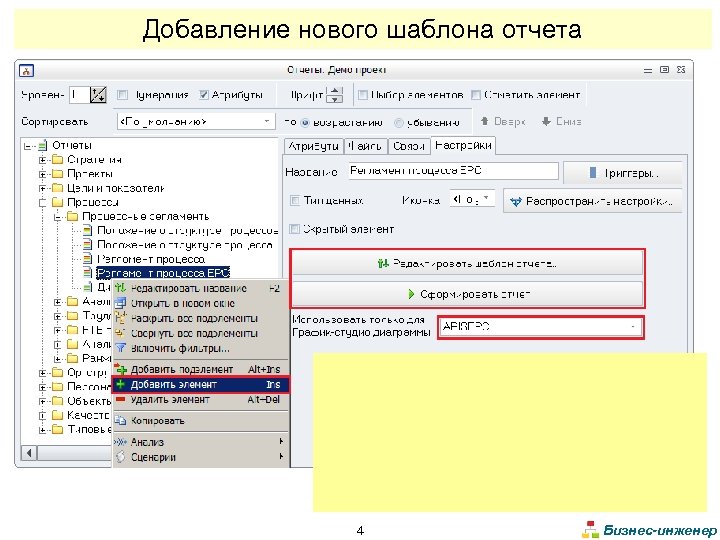Click the application icon in the window title bar
Screen dimensions: 720x540
point(26,71)
